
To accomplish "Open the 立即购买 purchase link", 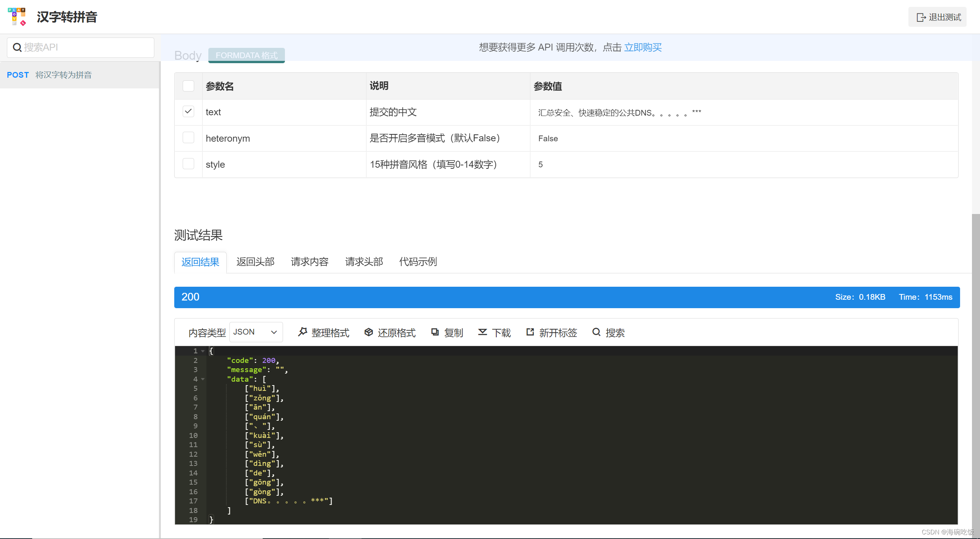I will (x=643, y=47).
